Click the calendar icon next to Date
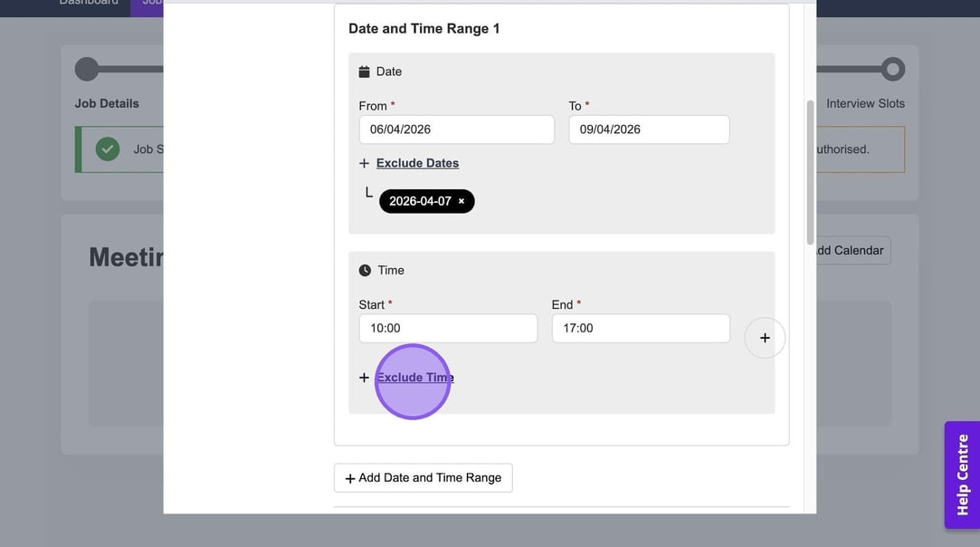 click(x=364, y=72)
